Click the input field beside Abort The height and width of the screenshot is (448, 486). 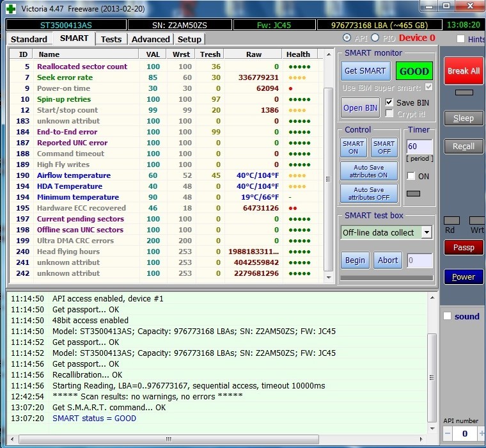419,260
